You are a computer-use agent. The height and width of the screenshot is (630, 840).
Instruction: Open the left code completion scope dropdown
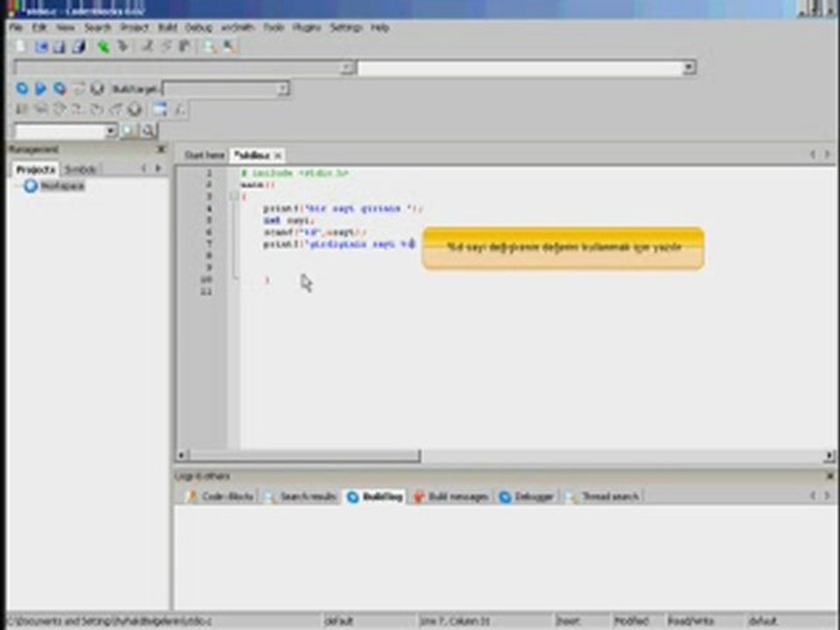[x=347, y=67]
